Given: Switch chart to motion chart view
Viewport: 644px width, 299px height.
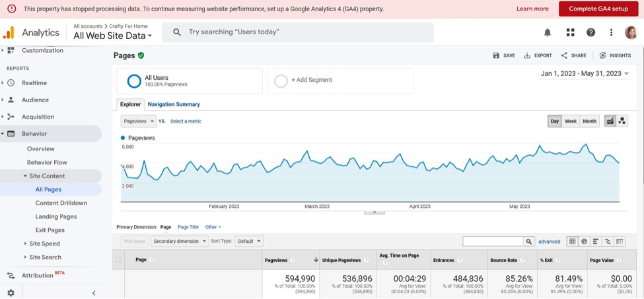Looking at the screenshot, I should (622, 121).
